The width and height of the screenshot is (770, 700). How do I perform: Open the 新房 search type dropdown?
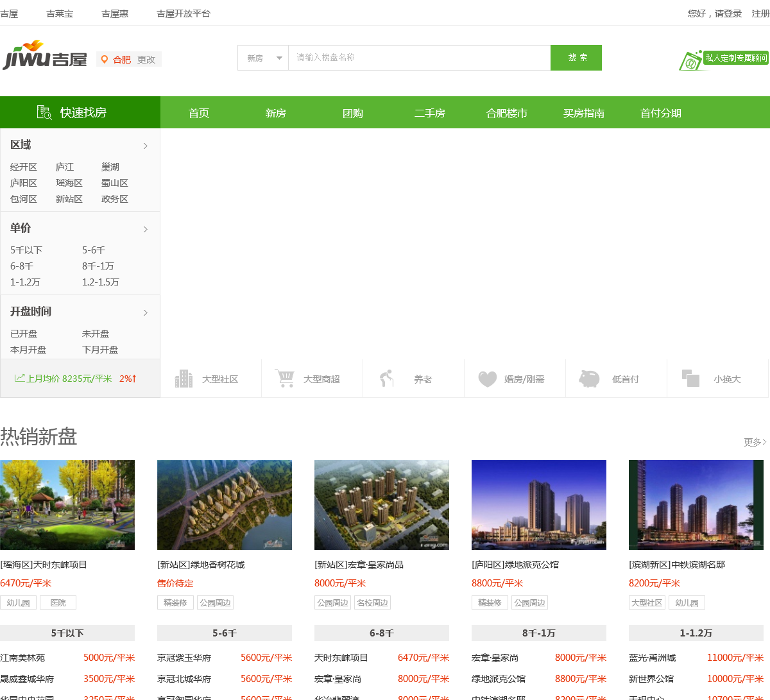coord(263,58)
